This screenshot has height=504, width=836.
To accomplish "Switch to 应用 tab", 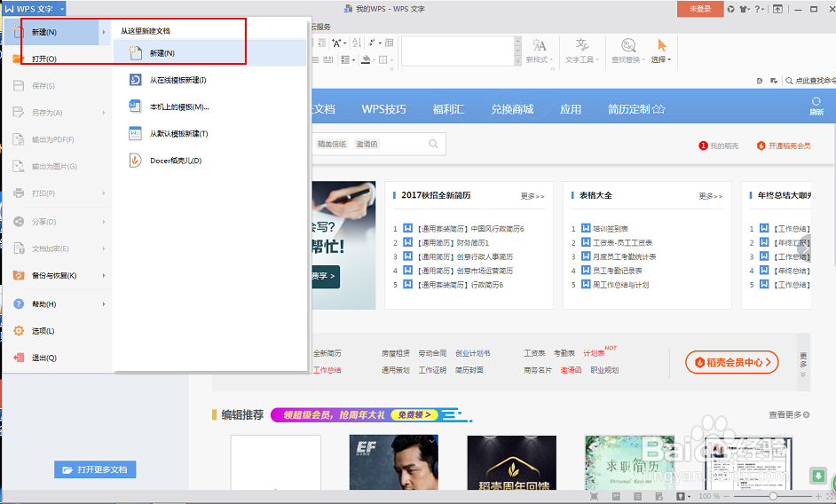I will (570, 109).
